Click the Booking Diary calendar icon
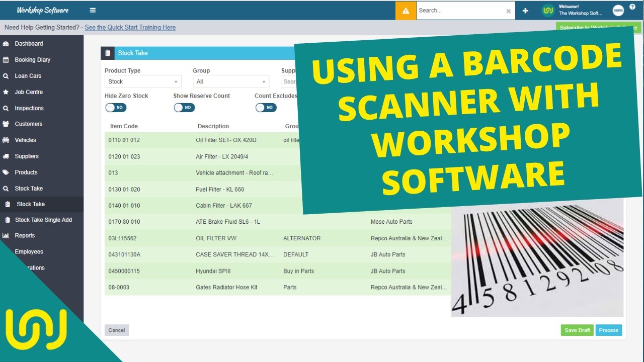The image size is (644, 362). tap(6, 60)
